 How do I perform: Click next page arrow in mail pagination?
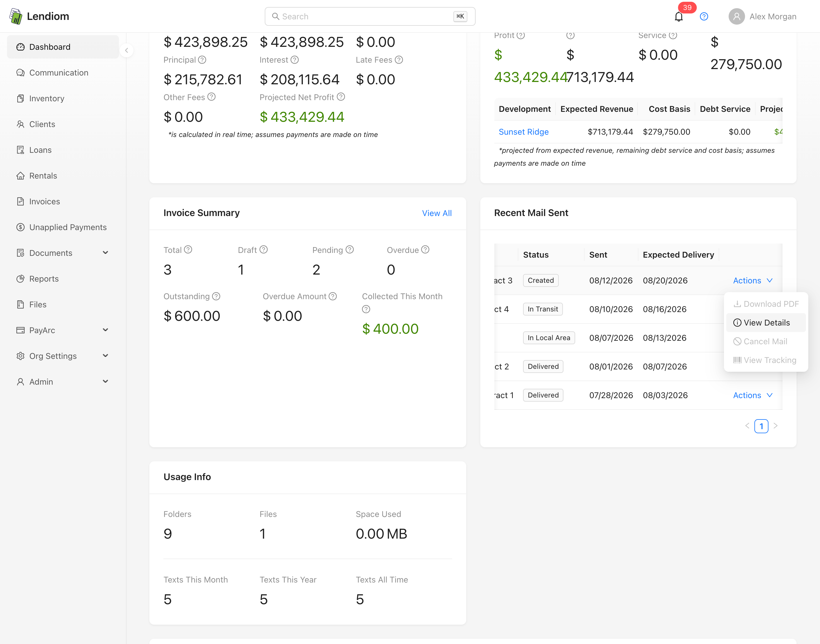(x=775, y=426)
